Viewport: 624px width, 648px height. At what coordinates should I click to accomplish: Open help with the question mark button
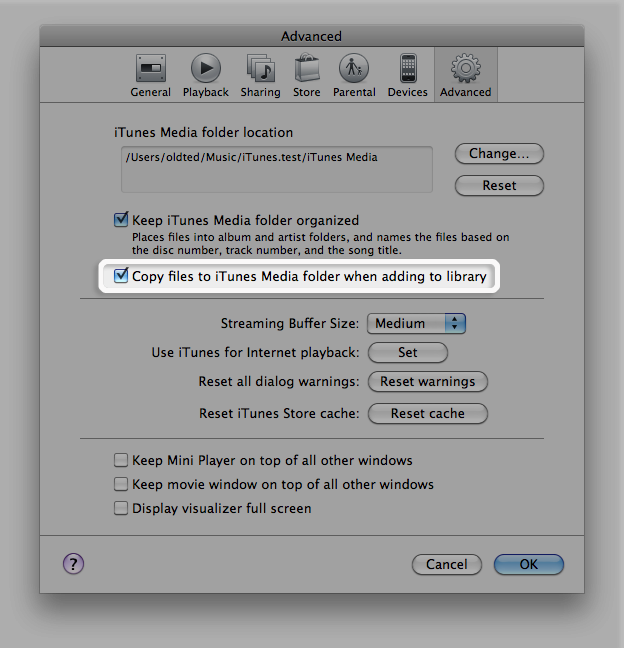click(x=73, y=564)
